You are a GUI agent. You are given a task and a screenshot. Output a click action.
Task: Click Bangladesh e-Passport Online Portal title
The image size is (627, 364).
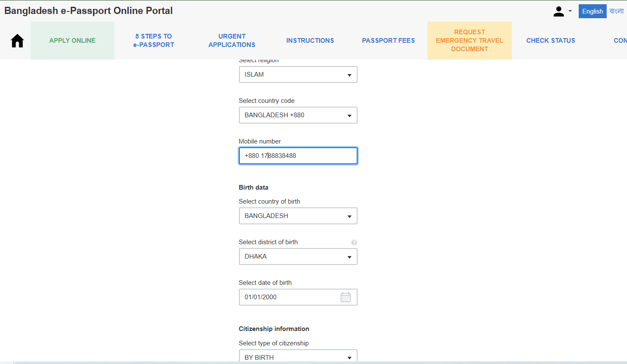coord(89,11)
